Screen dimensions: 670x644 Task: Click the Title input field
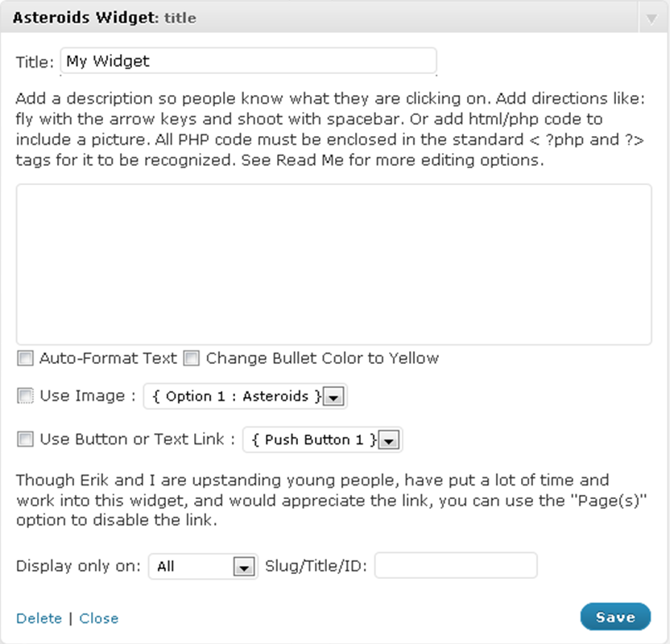(x=248, y=61)
